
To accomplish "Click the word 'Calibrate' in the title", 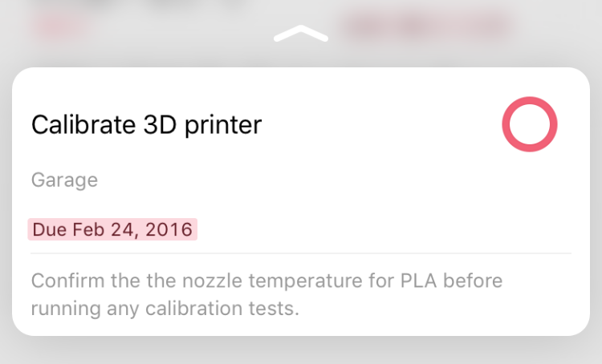I will tap(83, 124).
